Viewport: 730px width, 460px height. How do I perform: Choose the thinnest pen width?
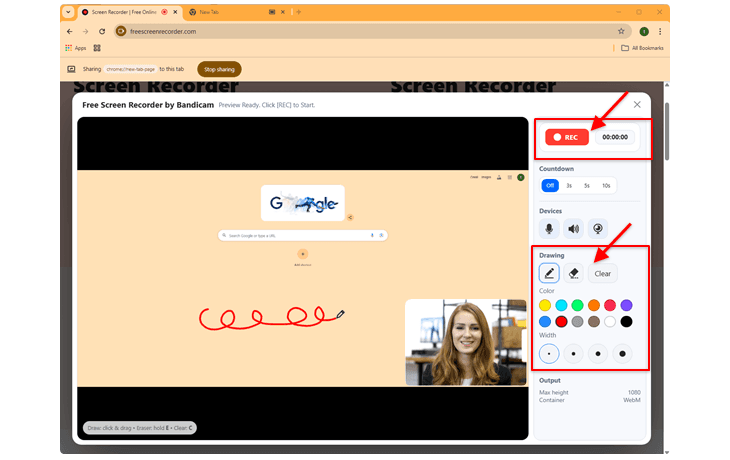(549, 354)
